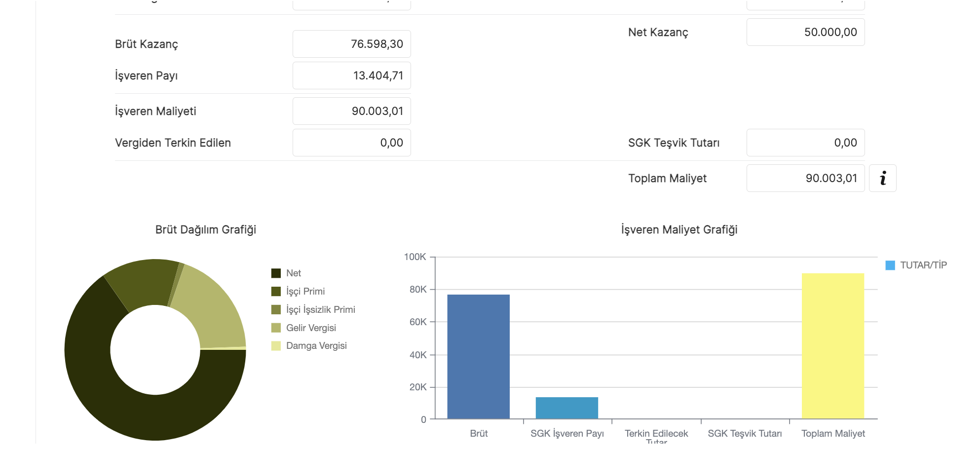The image size is (980, 451).
Task: Click the 100K axis label
Action: tap(415, 257)
